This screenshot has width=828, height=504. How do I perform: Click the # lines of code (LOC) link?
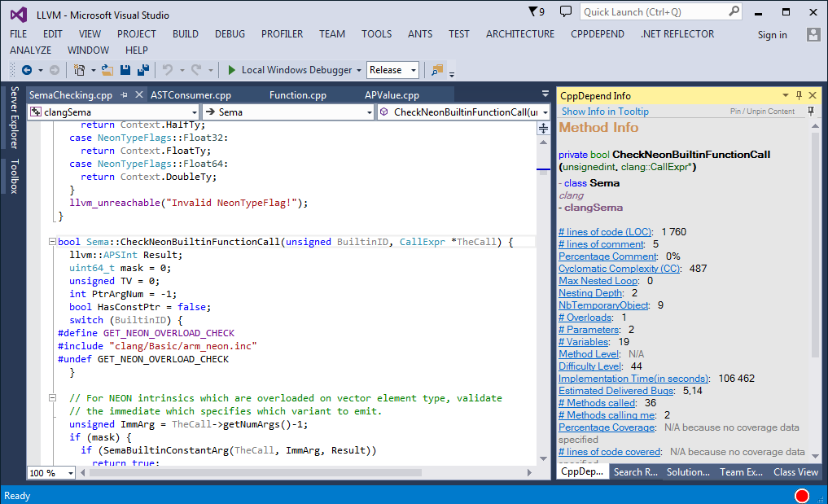[605, 232]
